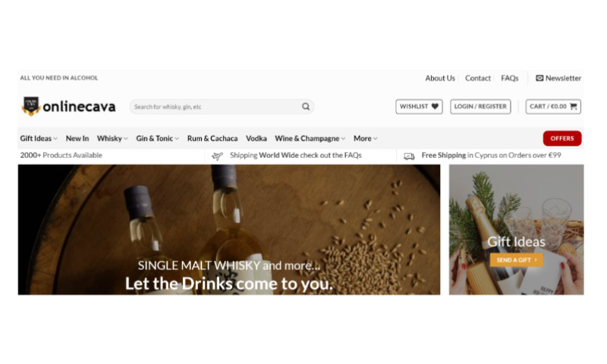Expand the Gift Ideas menu

click(x=39, y=139)
